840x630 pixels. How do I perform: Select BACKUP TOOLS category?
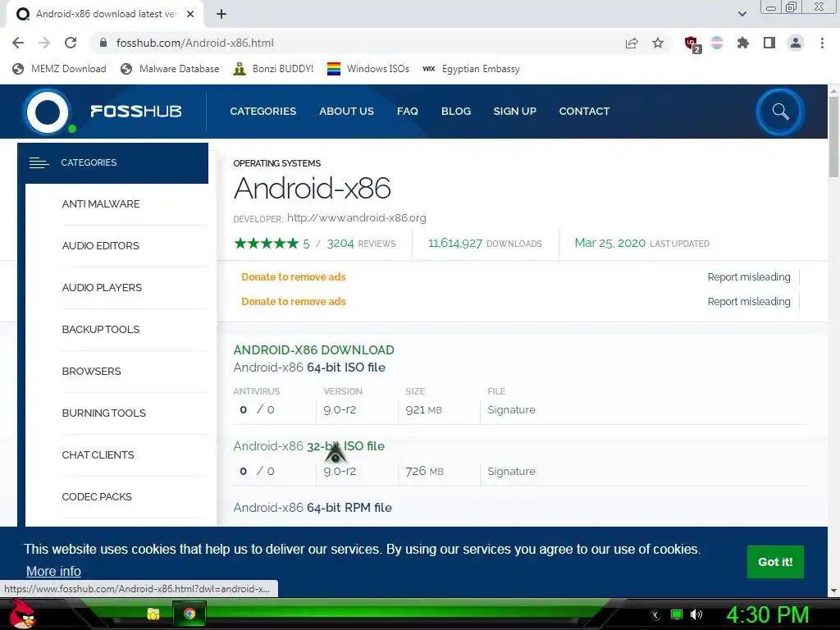[101, 330]
